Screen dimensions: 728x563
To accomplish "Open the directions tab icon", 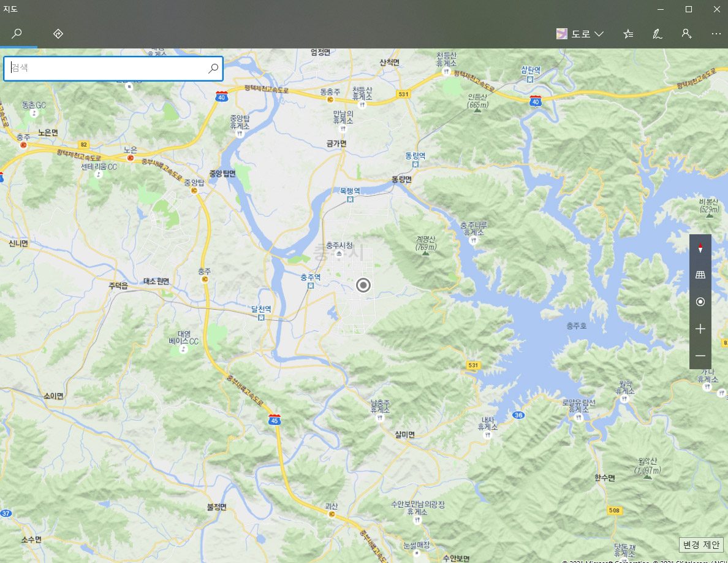I will [58, 34].
